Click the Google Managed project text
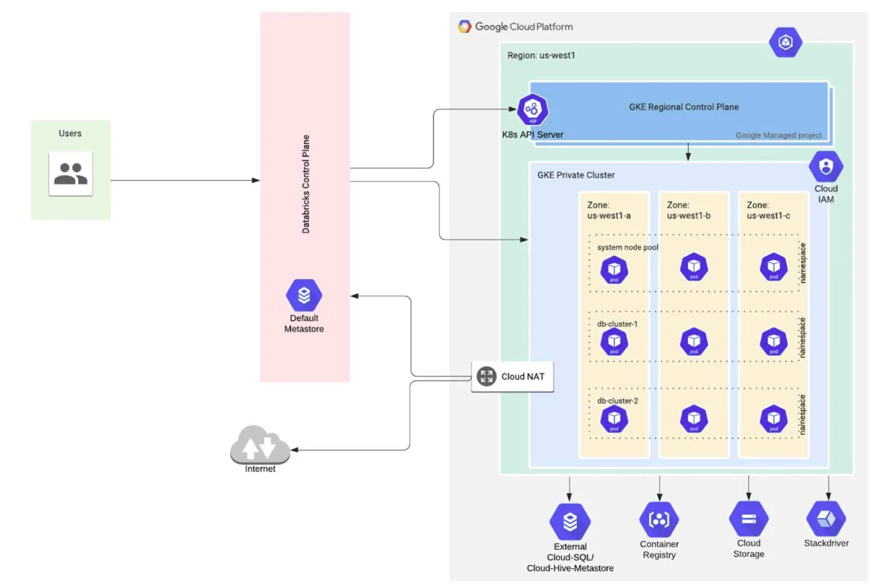Viewport: 885px width, 588px height. click(779, 135)
